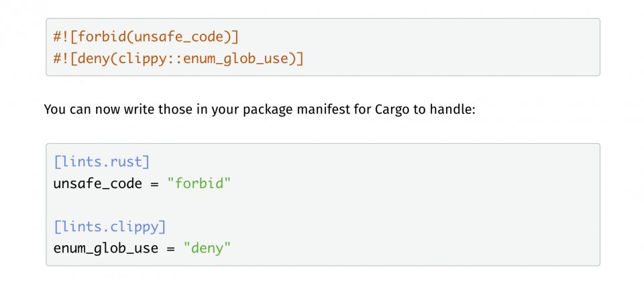The height and width of the screenshot is (282, 644).
Task: Click the sentence beginning You can now write
Action: [x=260, y=109]
